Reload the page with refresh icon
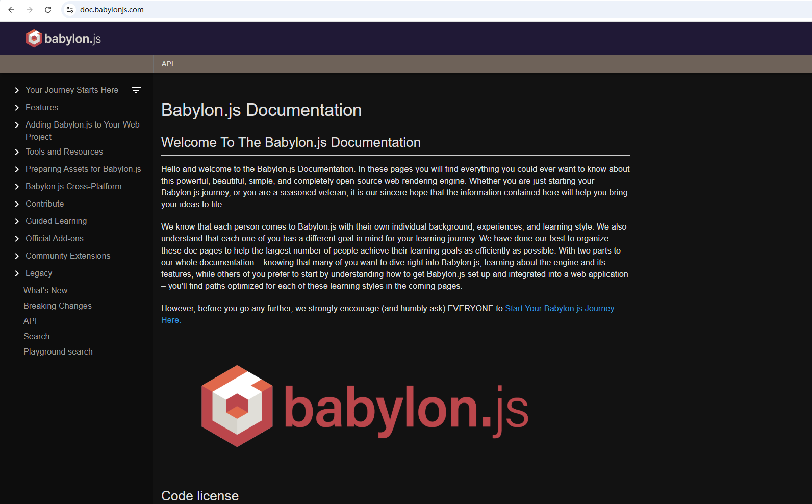 point(48,10)
